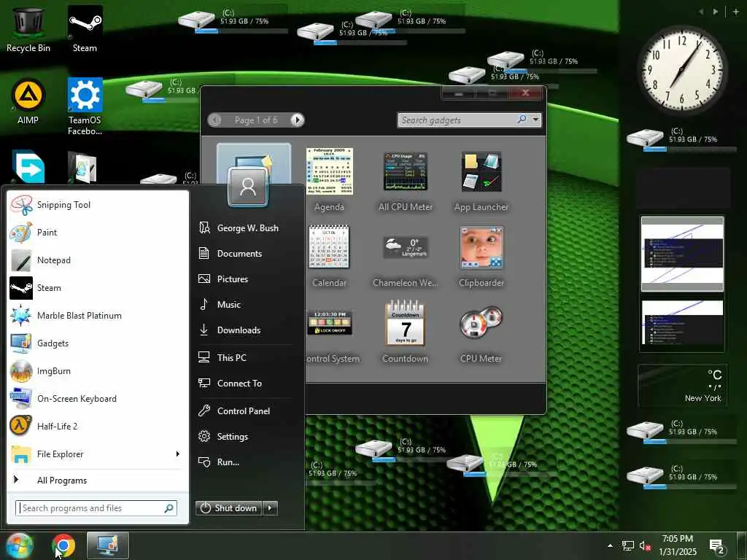Open File Explorer in start menu
The image size is (747, 560).
pyautogui.click(x=98, y=454)
